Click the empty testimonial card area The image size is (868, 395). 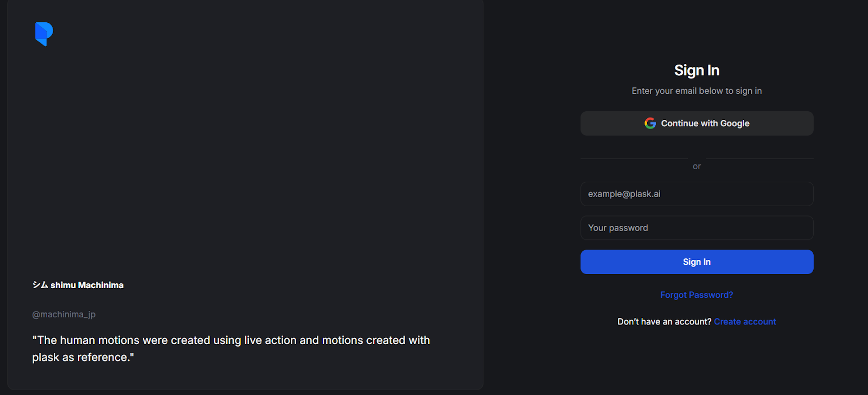point(244,152)
